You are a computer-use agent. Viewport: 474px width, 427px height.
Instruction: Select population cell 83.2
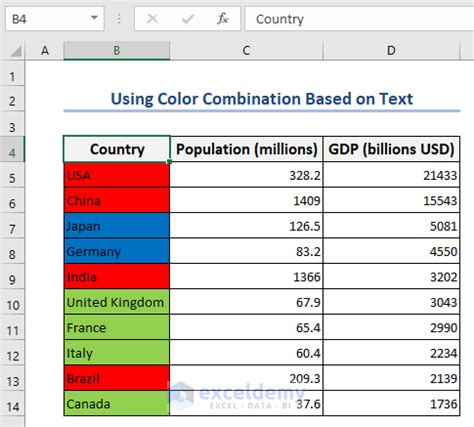point(246,251)
